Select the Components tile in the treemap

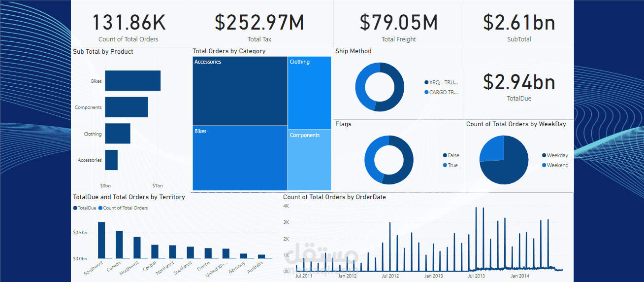[x=309, y=160]
